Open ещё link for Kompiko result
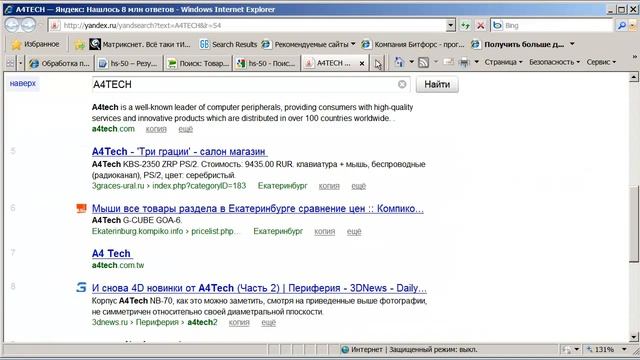Image resolution: width=640 pixels, height=360 pixels. [x=354, y=231]
